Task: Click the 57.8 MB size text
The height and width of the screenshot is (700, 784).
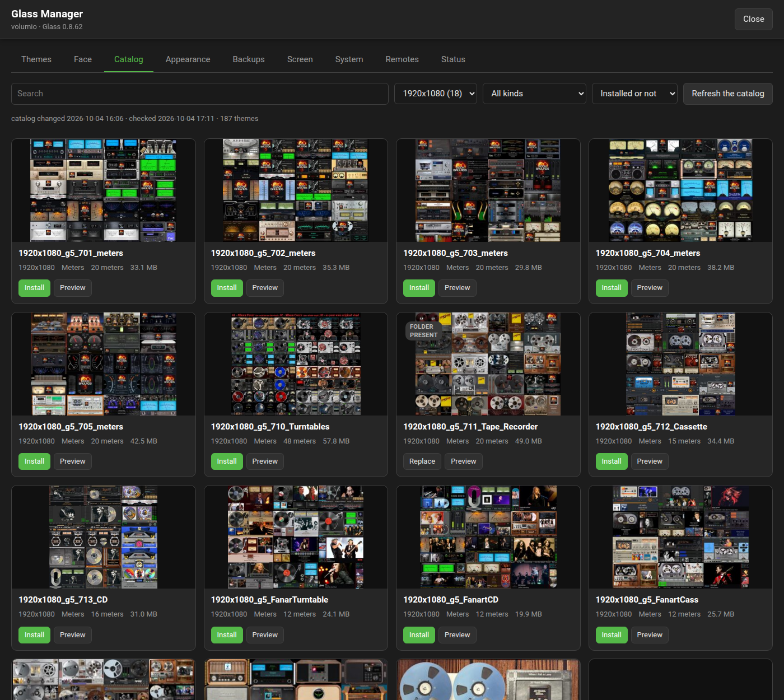Action: (x=336, y=441)
